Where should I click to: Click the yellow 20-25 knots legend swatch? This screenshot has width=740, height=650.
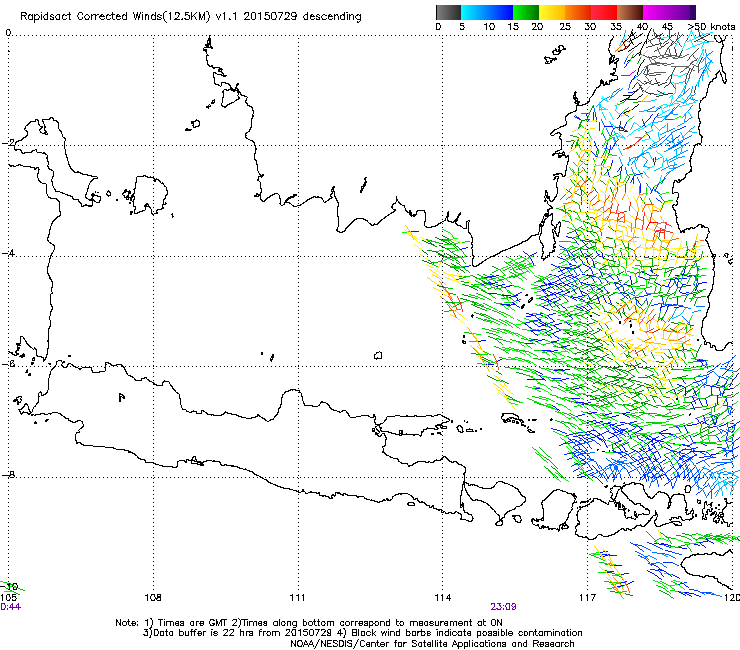(552, 12)
